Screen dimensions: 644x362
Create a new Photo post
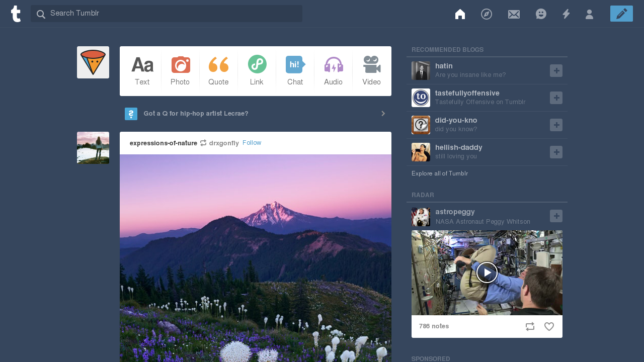(180, 71)
